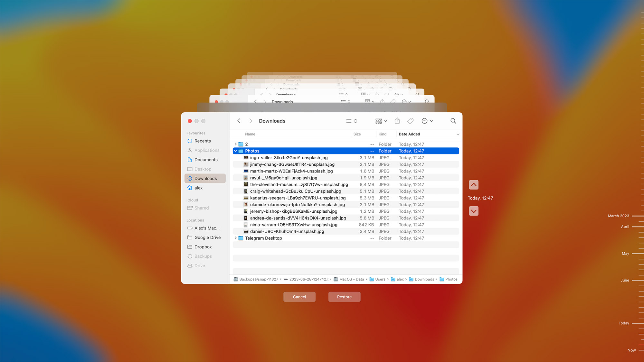644x362 pixels.
Task: Navigate back using the back arrow icon
Action: pyautogui.click(x=238, y=121)
